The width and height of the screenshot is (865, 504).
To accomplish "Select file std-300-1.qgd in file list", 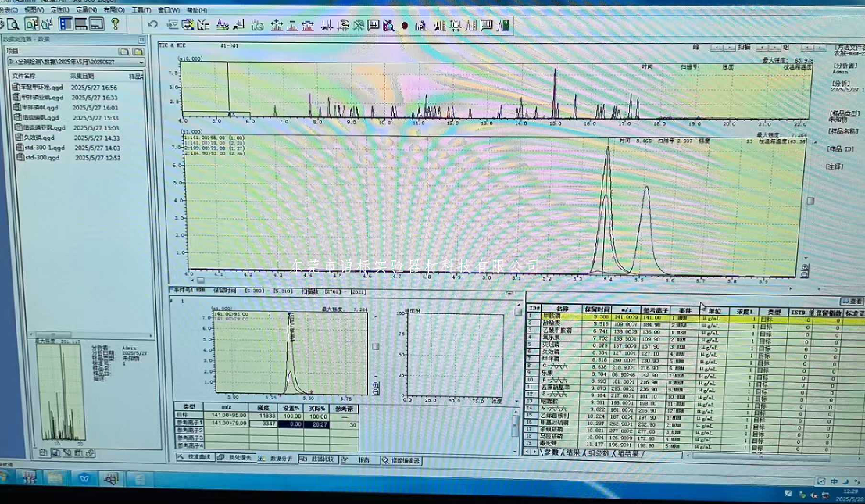I will tap(44, 148).
